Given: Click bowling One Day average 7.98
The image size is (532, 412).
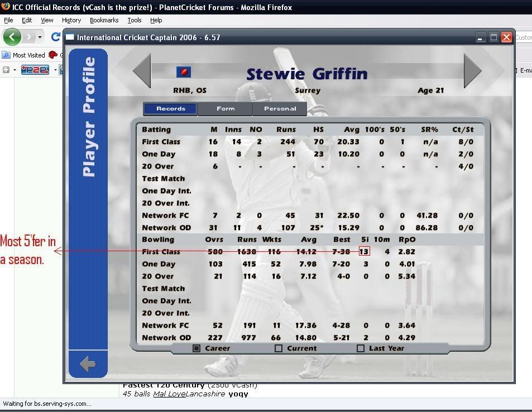Looking at the screenshot, I should click(308, 264).
